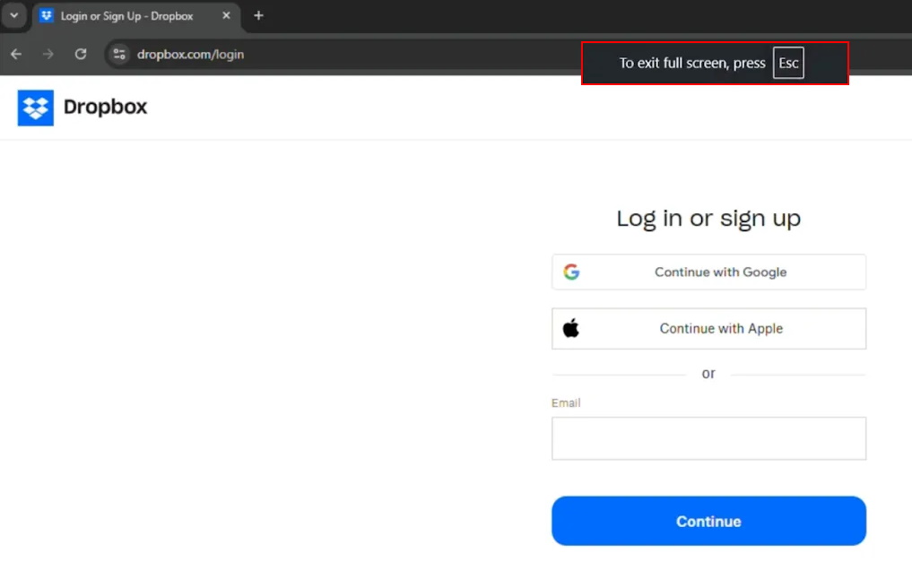This screenshot has height=588, width=912.
Task: Click the Email field label
Action: (566, 402)
